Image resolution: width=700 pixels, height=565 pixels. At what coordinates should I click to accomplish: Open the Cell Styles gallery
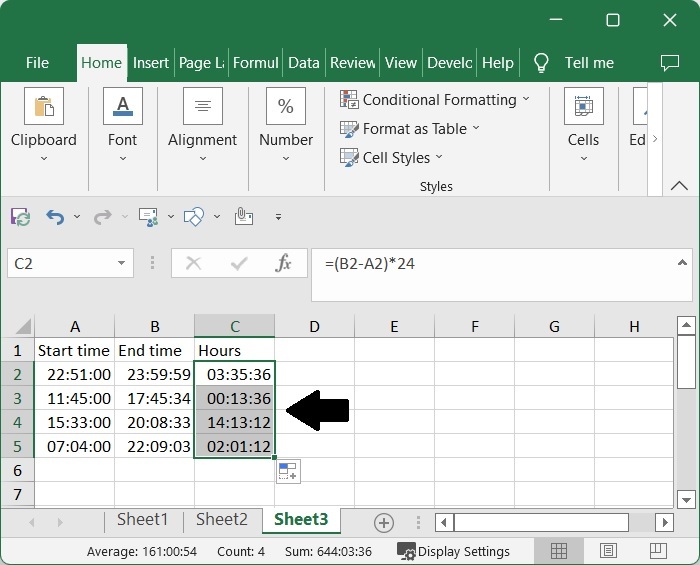point(391,158)
